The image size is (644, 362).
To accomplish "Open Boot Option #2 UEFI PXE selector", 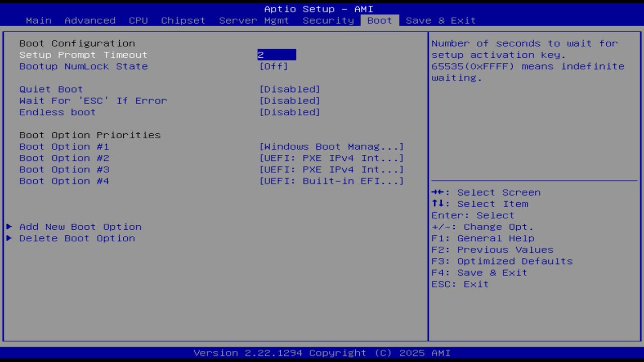I will click(332, 158).
